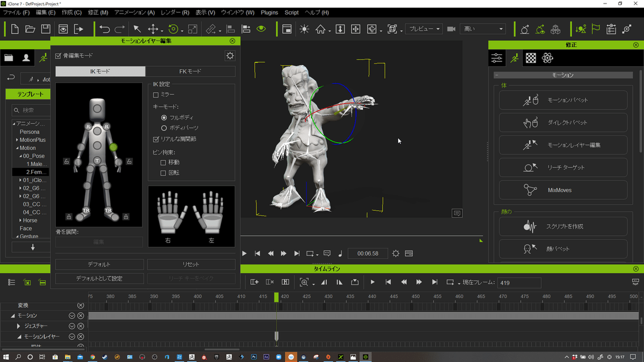Click the New Project file icon
This screenshot has height=362, width=644.
click(x=14, y=29)
